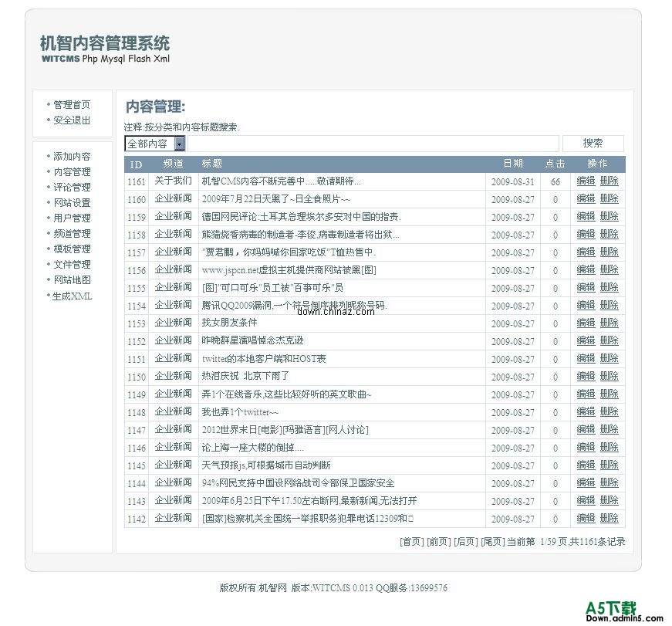Open the 添加内容 (Add Content) page
Screen dimensions: 672x626
[x=73, y=156]
